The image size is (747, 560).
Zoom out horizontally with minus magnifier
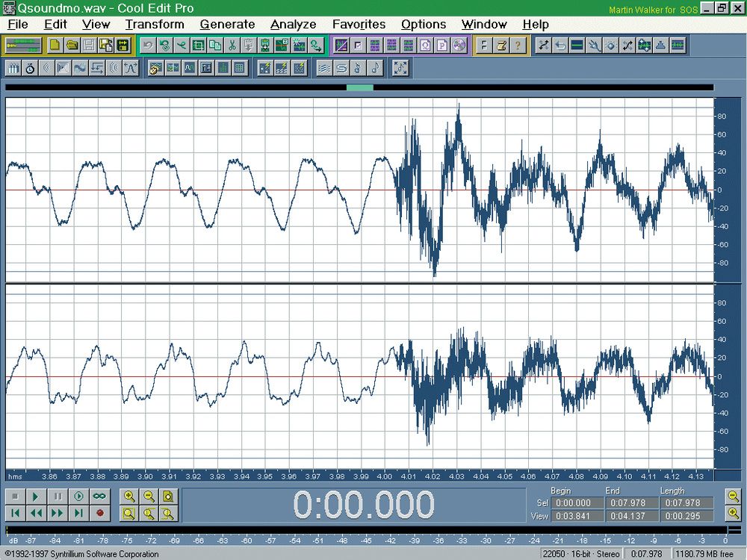(149, 497)
